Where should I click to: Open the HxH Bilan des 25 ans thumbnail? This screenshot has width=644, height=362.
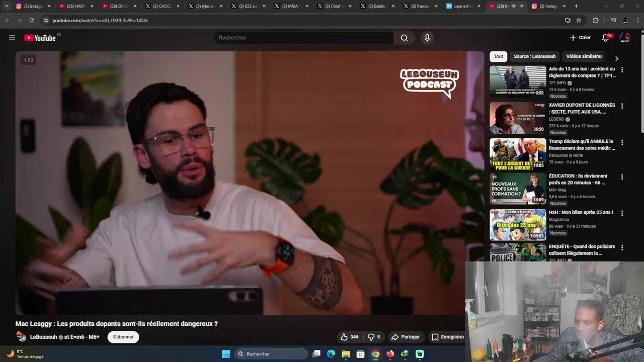(x=518, y=225)
